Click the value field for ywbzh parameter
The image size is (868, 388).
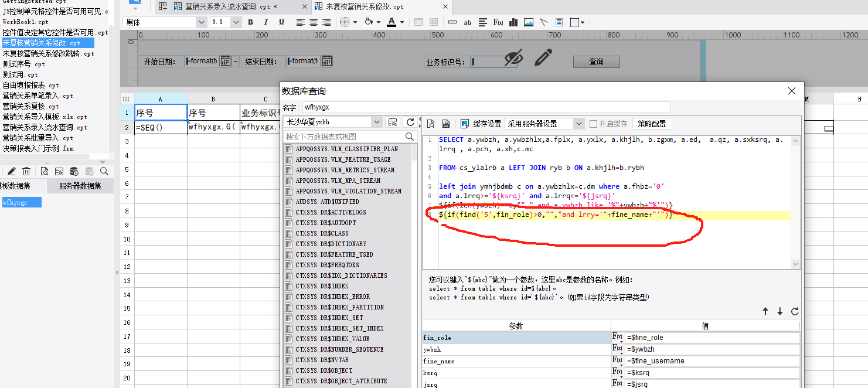[x=712, y=349]
